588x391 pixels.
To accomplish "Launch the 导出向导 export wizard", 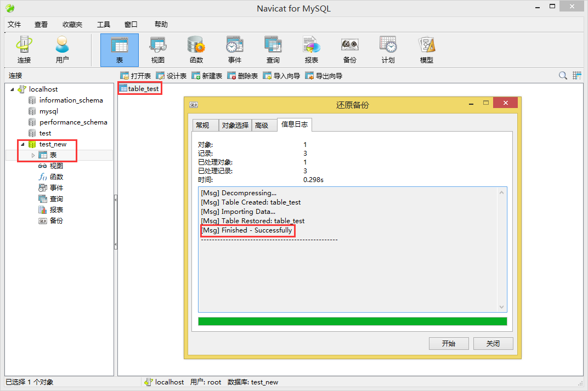I will pyautogui.click(x=324, y=76).
